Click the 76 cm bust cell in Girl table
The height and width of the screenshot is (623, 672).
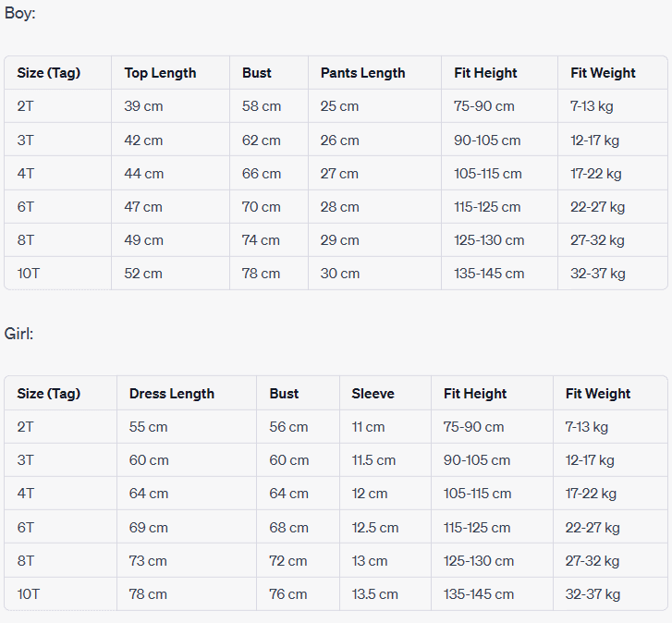(289, 594)
